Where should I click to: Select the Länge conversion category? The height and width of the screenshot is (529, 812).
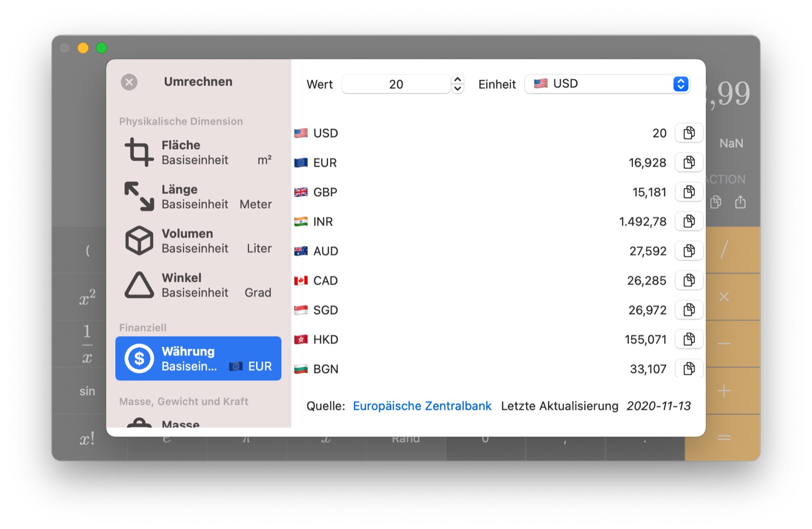point(198,197)
